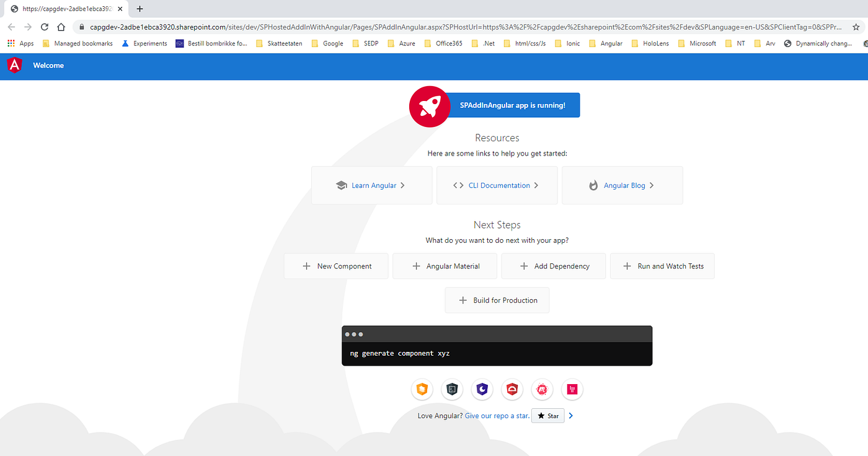
Task: Click the browser Back arrow
Action: (11, 27)
